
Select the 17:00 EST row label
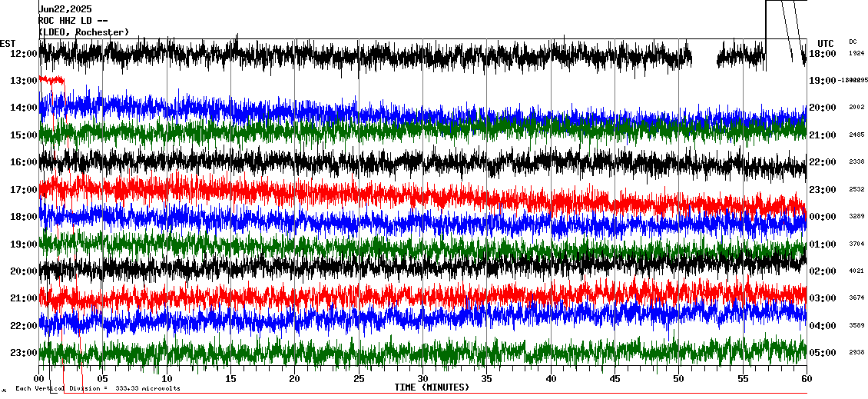coord(23,190)
